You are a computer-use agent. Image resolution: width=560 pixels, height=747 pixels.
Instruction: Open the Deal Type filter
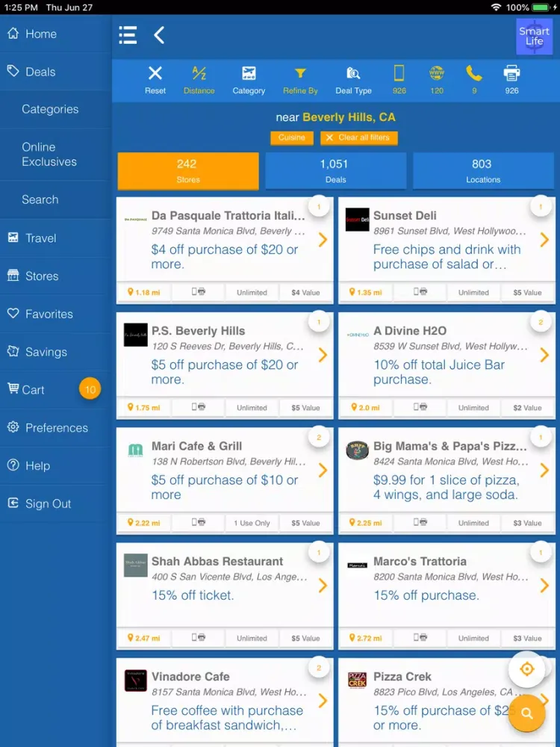353,81
